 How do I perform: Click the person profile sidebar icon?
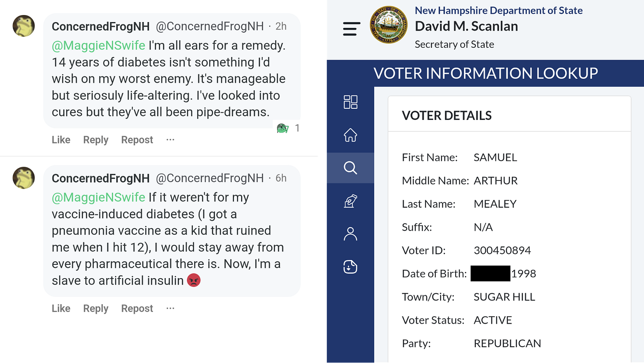pyautogui.click(x=350, y=234)
